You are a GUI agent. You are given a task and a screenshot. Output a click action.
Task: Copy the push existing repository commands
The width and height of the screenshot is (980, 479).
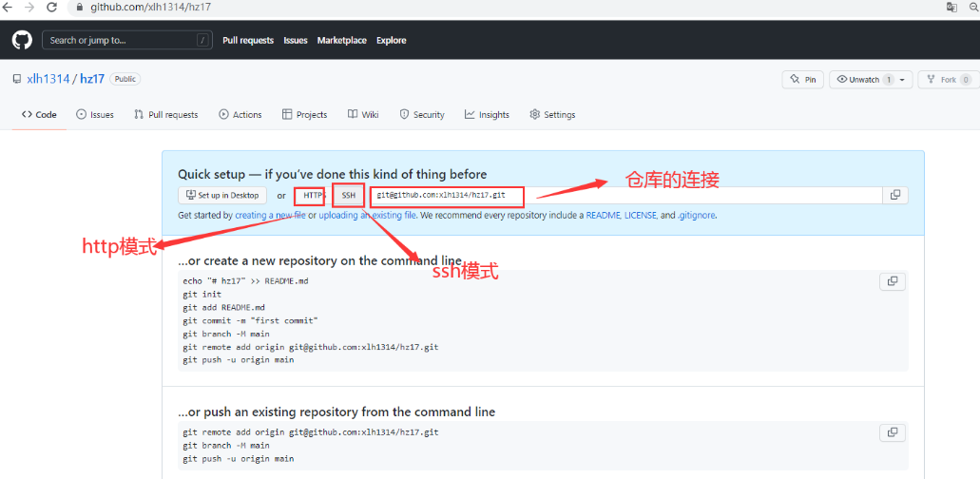[893, 432]
